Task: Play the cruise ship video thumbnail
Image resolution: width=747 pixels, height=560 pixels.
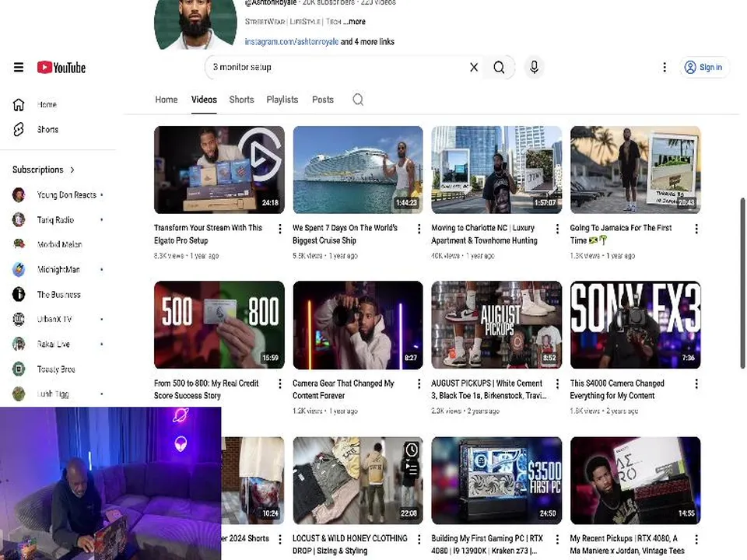Action: (x=358, y=170)
